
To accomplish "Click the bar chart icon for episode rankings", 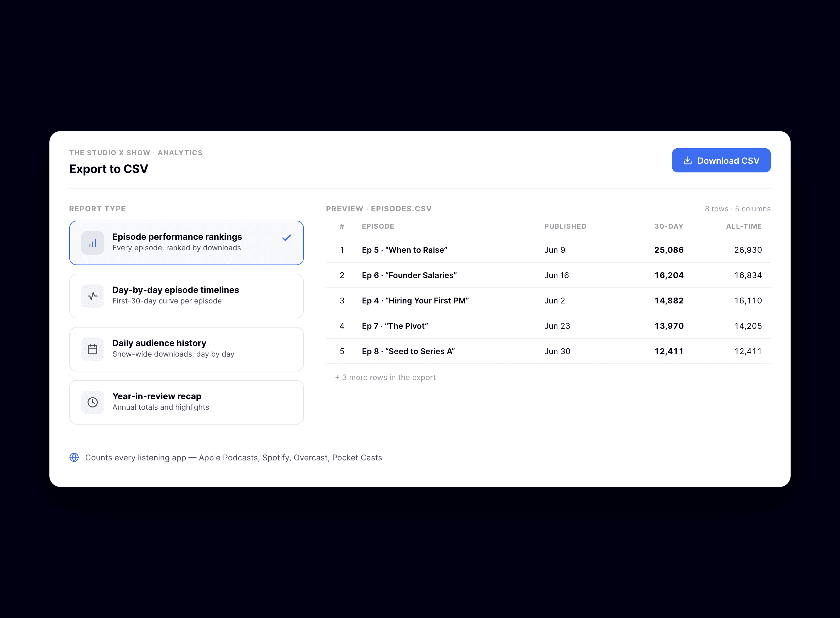I will click(x=92, y=243).
